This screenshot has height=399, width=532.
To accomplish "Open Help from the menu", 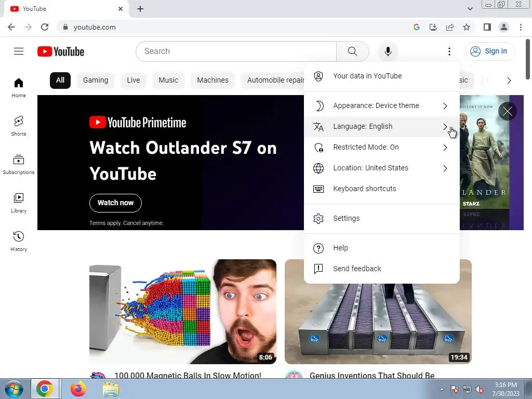I will point(382,248).
